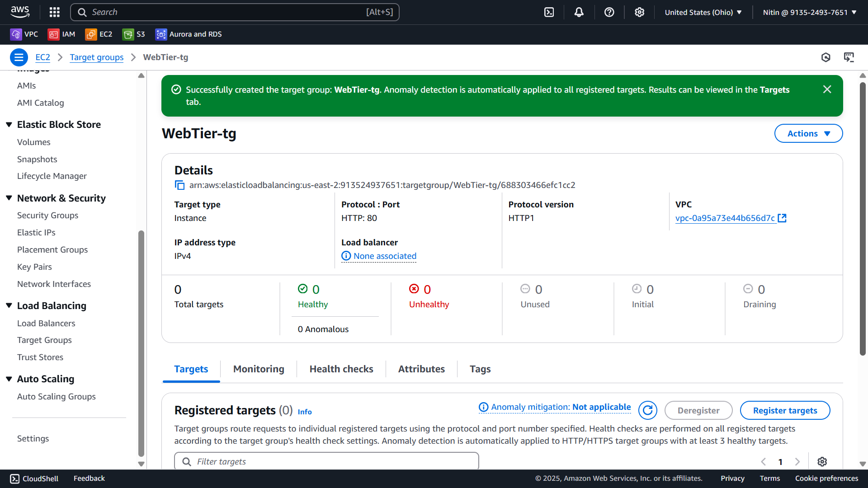Image resolution: width=868 pixels, height=488 pixels.
Task: Refresh the registered targets list
Action: pos(647,410)
